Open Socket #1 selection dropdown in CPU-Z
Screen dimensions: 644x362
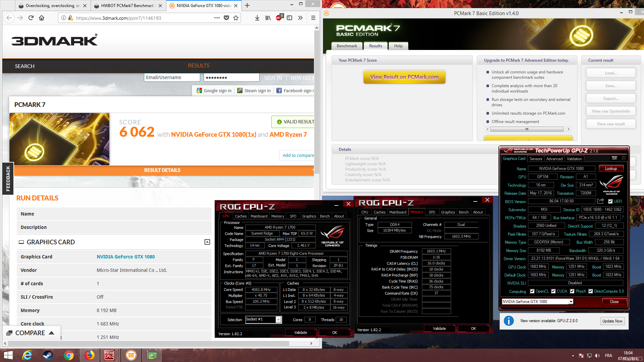coord(278,320)
